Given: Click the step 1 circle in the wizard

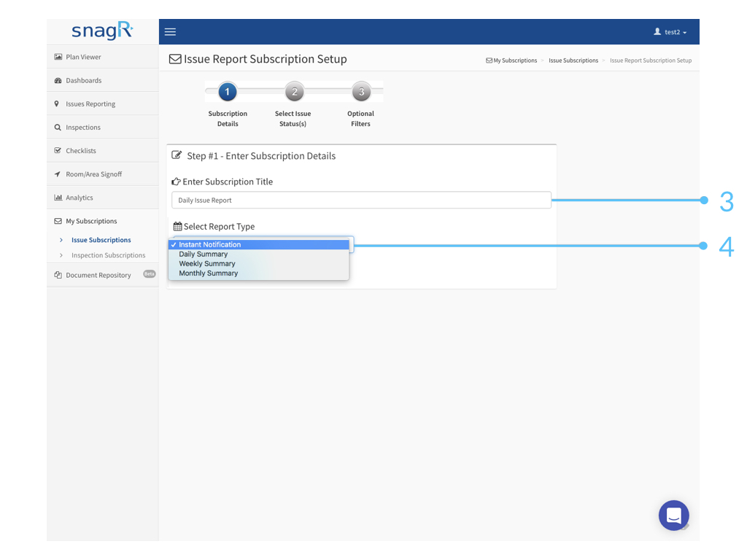Looking at the screenshot, I should pos(228,91).
